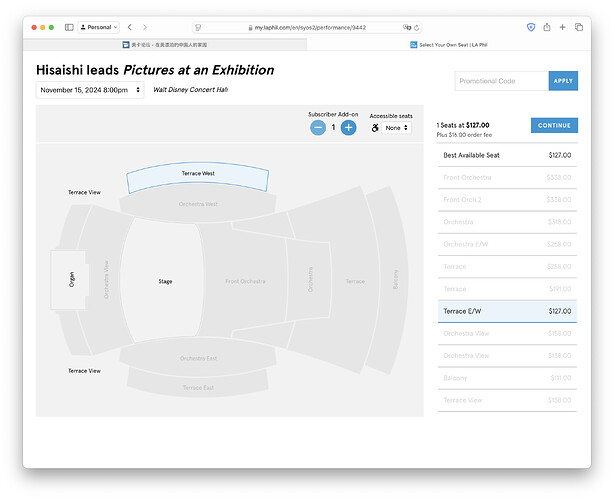
Task: Click Terrace West section on seat map
Action: (198, 176)
